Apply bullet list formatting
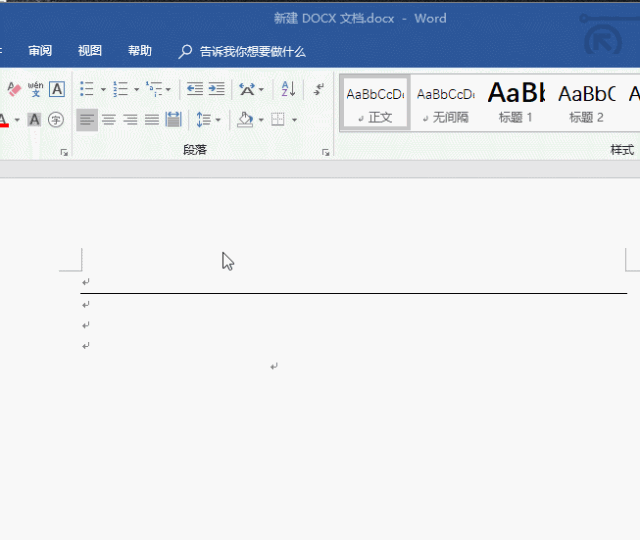640x540 pixels. coord(87,89)
